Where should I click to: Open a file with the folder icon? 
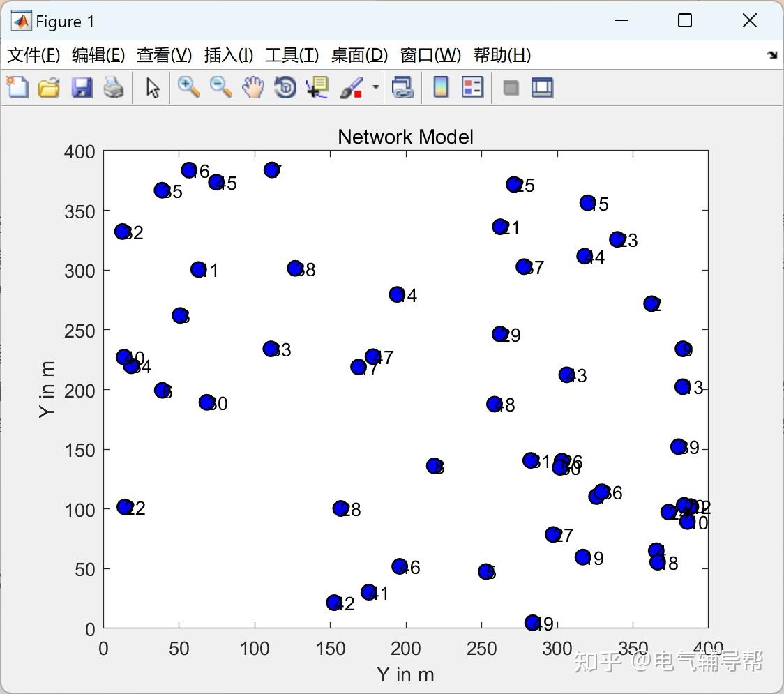tap(49, 87)
